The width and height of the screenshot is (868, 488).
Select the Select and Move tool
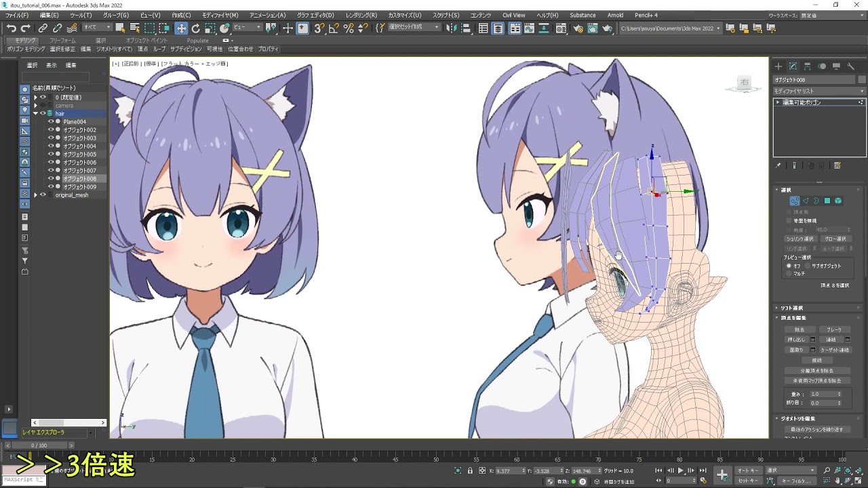(181, 28)
